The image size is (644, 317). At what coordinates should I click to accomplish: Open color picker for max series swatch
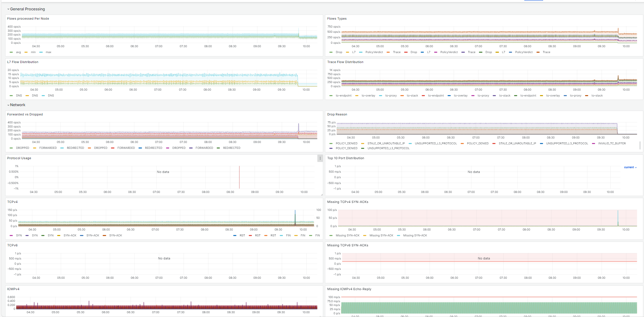(41, 52)
